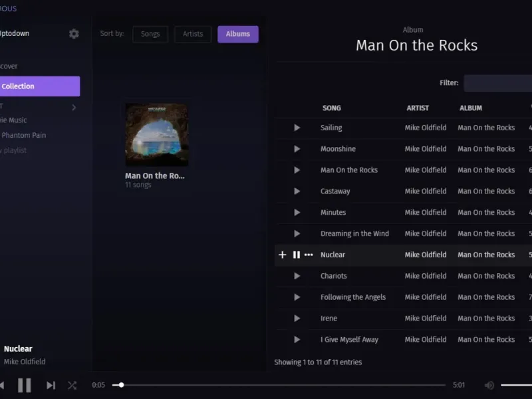Sort table by ALBUM column
Image resolution: width=532 pixels, height=399 pixels.
tap(471, 108)
